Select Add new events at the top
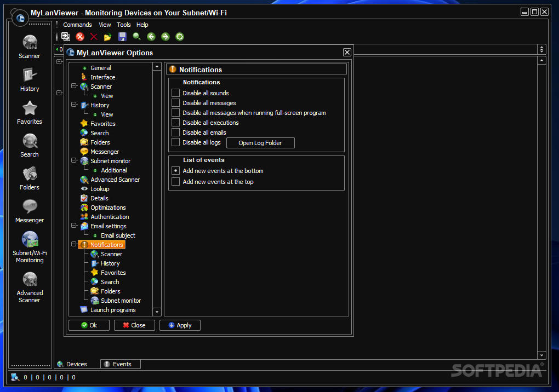The width and height of the screenshot is (559, 392). point(175,182)
